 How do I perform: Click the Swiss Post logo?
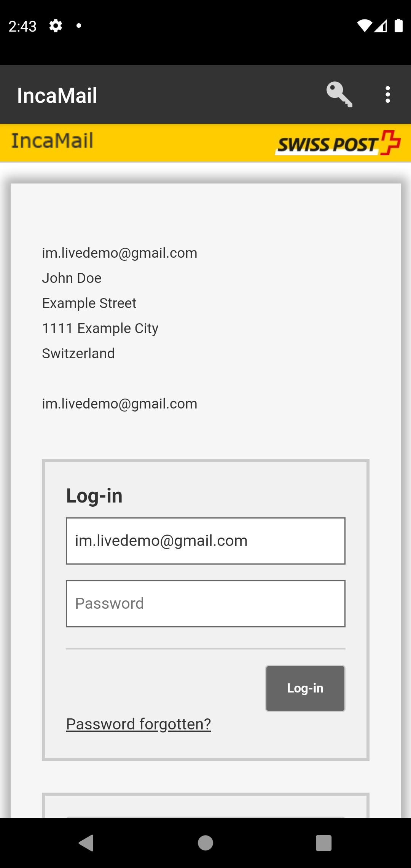[338, 144]
